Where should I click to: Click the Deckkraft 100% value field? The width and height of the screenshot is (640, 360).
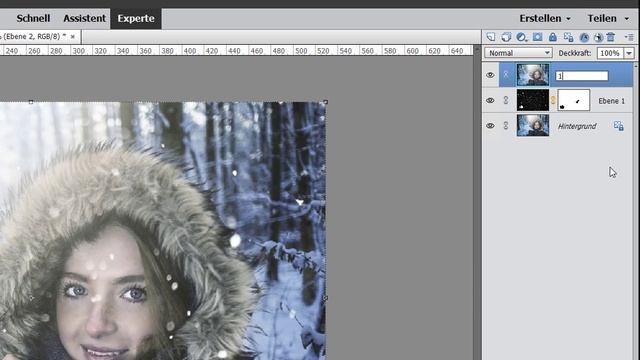coord(610,53)
